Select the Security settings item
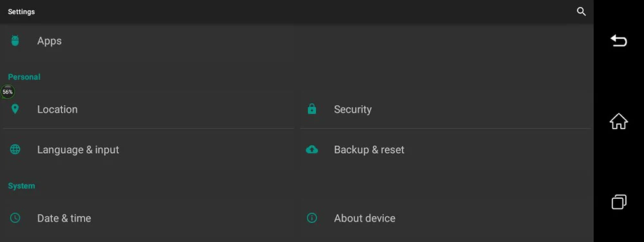Image resolution: width=644 pixels, height=242 pixels. tap(446, 109)
